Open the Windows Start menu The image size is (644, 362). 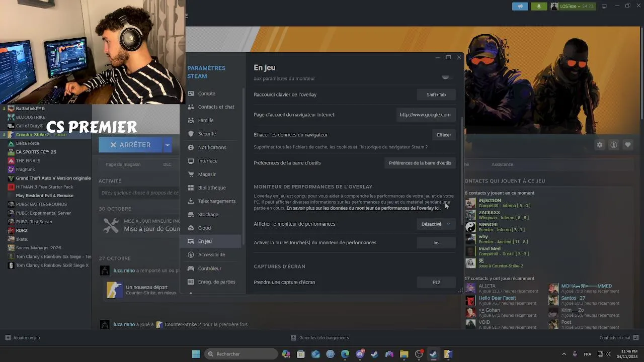[196, 354]
